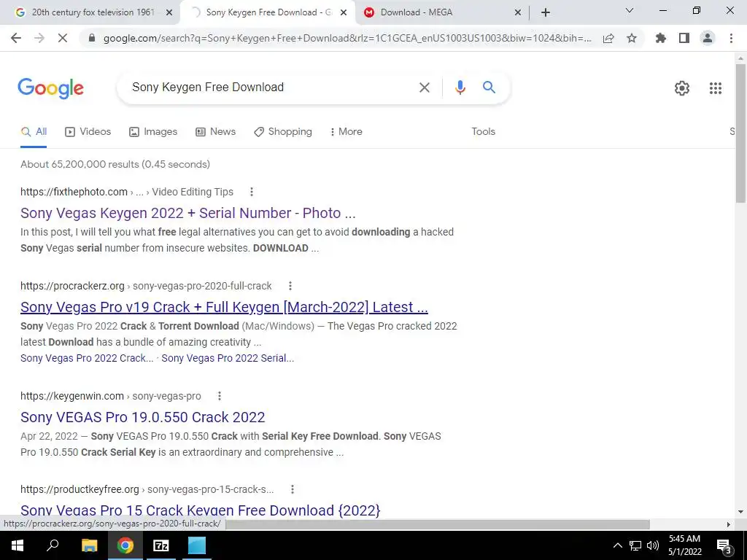Stop loading the page
The image size is (747, 560).
[x=63, y=38]
